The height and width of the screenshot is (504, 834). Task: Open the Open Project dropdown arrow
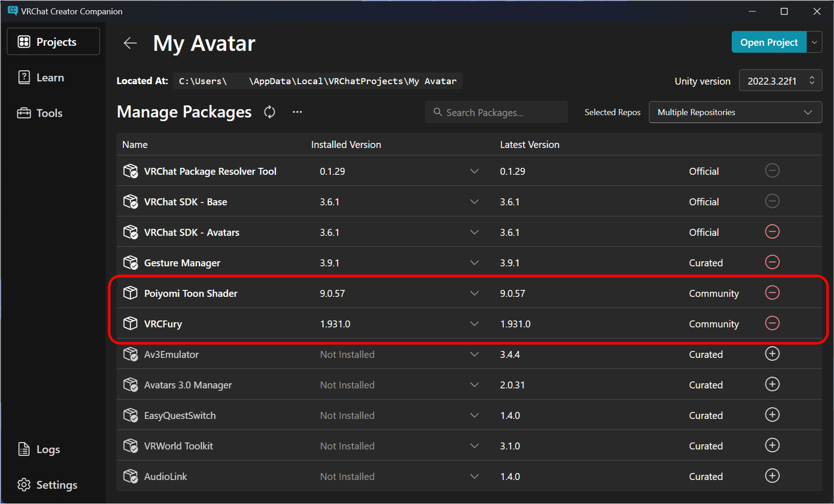[814, 42]
